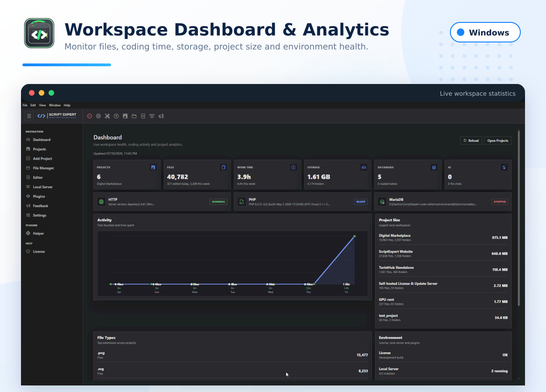Click the local server toolbar icon
The image size is (546, 392).
pyautogui.click(x=152, y=116)
